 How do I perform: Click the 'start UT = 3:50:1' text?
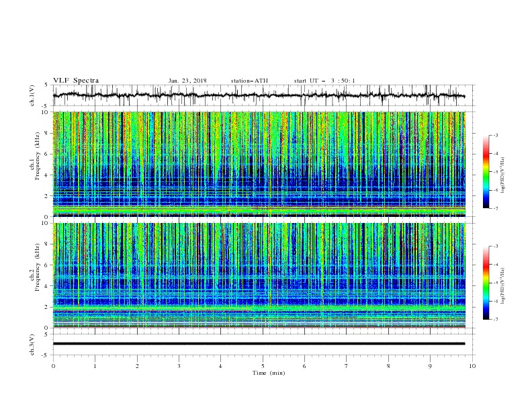click(324, 81)
